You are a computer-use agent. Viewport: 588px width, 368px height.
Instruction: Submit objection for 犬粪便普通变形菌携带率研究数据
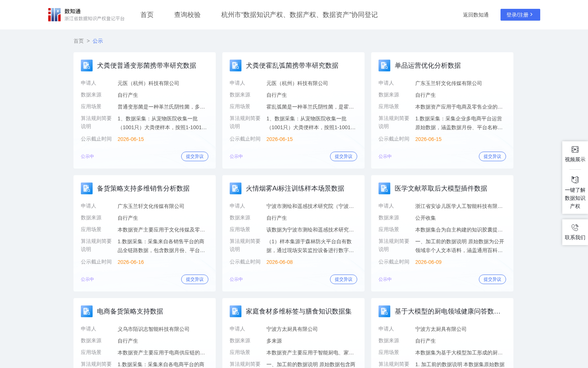tap(195, 156)
